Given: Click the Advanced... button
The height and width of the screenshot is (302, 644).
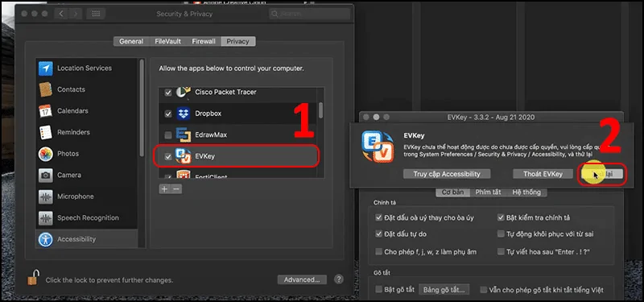Looking at the screenshot, I should pyautogui.click(x=302, y=279).
